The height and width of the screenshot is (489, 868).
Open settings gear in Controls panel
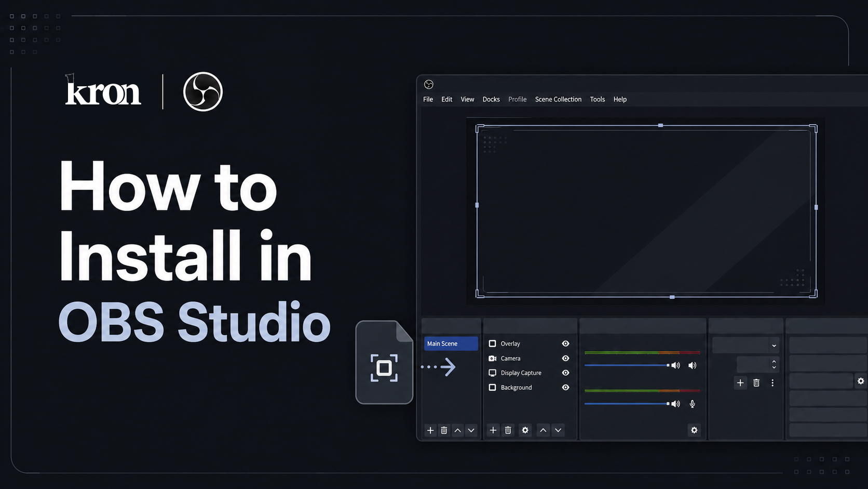coord(861,381)
